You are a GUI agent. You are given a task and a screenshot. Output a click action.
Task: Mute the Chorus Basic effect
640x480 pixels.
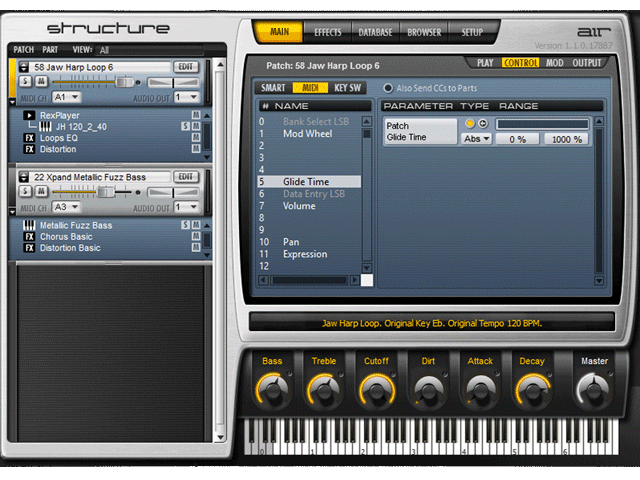[x=196, y=236]
